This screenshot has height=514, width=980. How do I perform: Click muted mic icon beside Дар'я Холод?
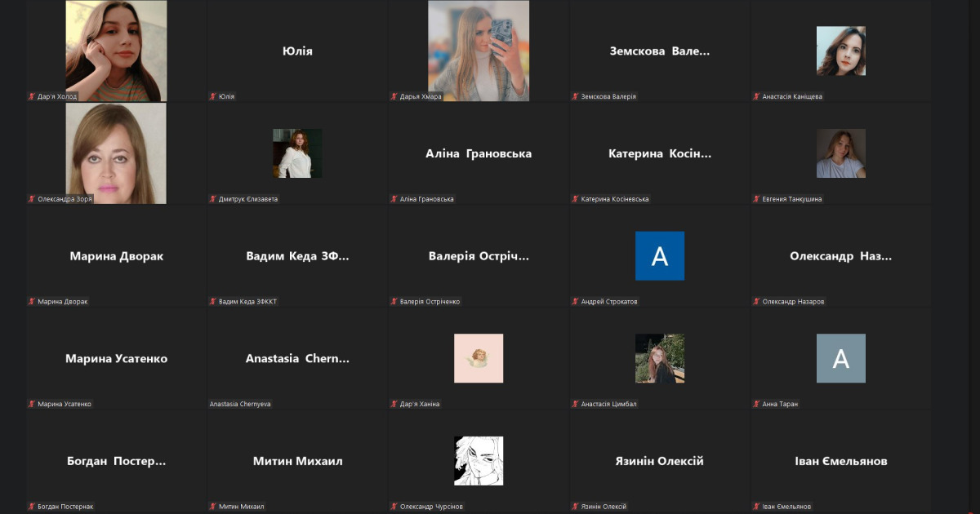point(32,96)
